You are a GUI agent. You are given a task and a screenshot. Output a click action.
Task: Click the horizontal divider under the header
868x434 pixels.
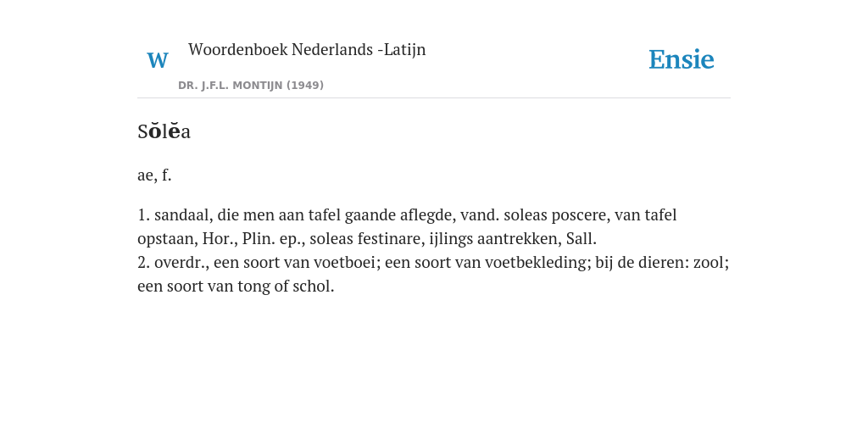pyautogui.click(x=434, y=98)
